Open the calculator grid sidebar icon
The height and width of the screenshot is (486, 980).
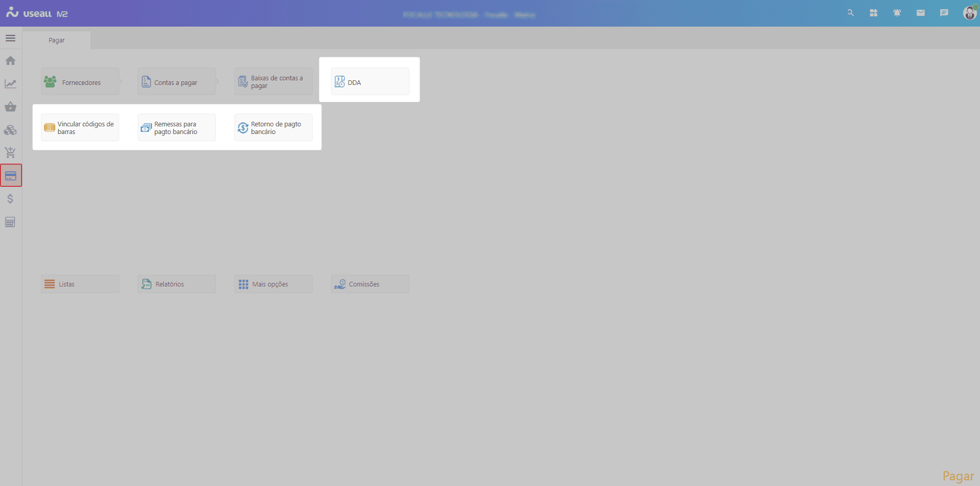tap(10, 222)
